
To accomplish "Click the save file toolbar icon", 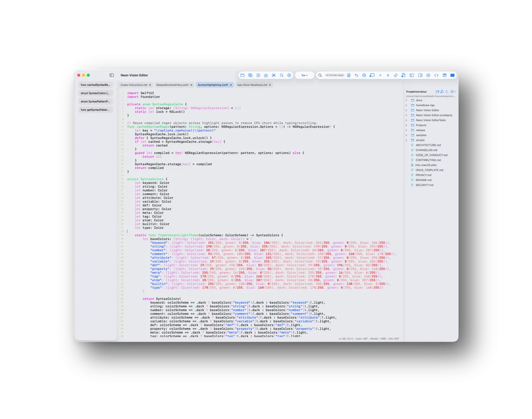I will 266,75.
